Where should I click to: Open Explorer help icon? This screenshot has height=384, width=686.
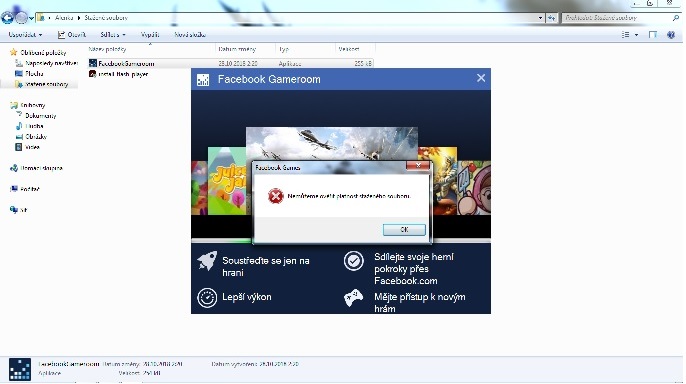click(x=671, y=35)
